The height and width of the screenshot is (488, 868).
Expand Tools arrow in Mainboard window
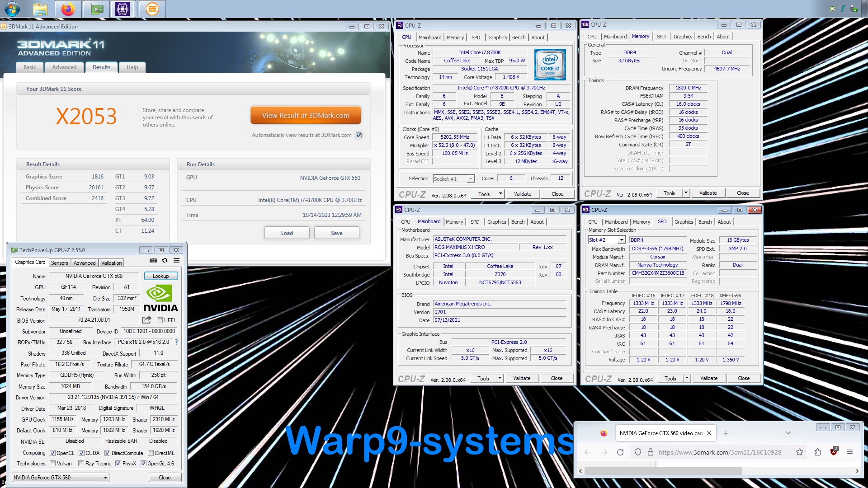click(500, 378)
